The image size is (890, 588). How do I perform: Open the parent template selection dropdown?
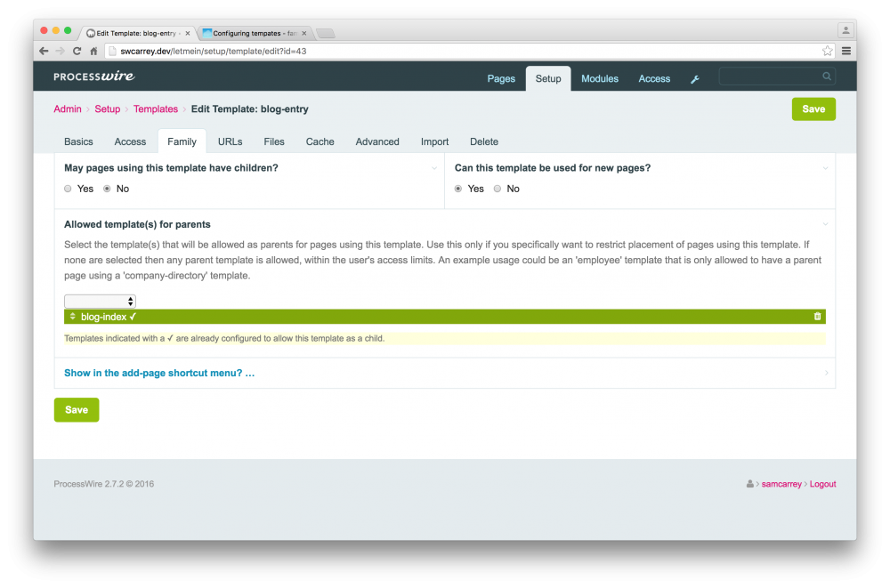[x=99, y=301]
